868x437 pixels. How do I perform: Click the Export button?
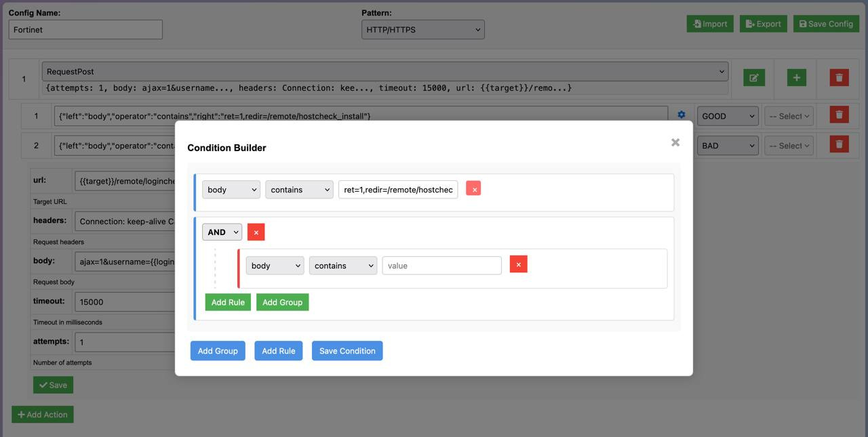(763, 24)
